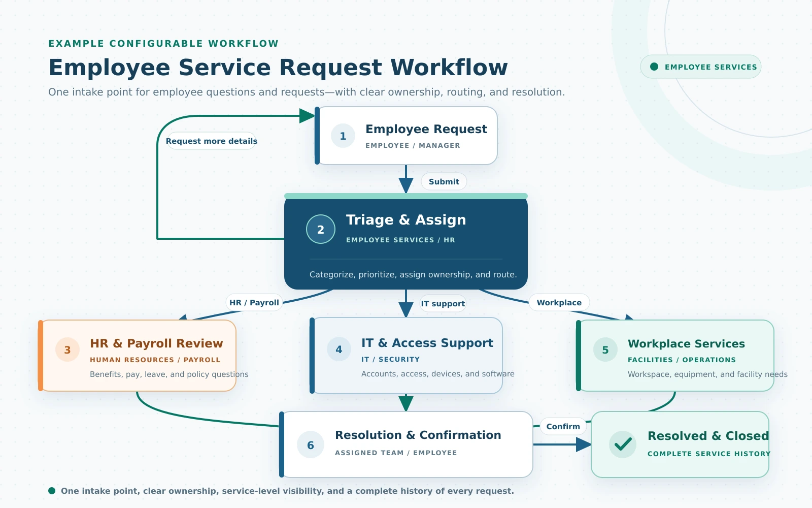Click the step 6 number circle
This screenshot has width=812, height=508.
point(311,445)
